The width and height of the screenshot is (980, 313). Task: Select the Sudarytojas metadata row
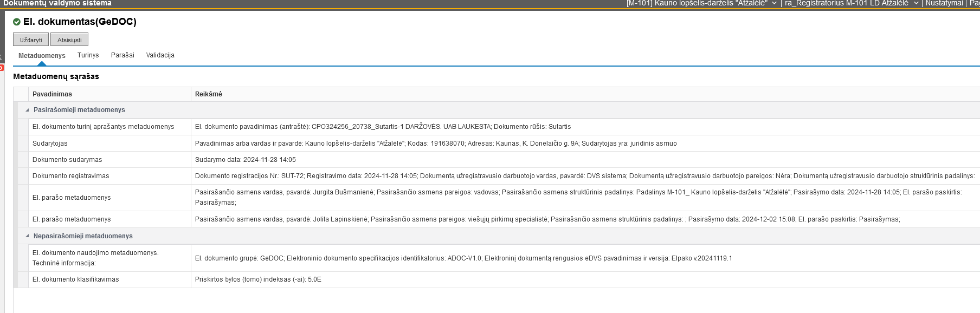click(50, 144)
